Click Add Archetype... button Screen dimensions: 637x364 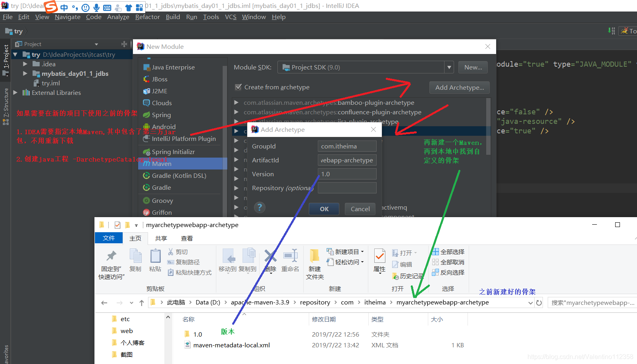(460, 88)
